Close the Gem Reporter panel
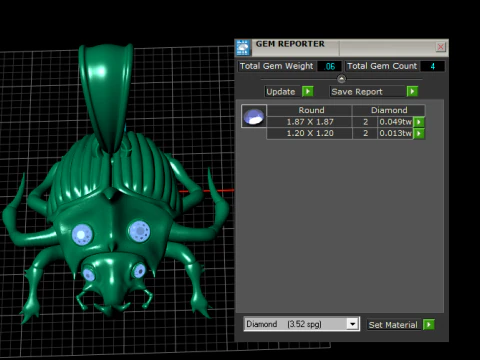 click(x=440, y=47)
